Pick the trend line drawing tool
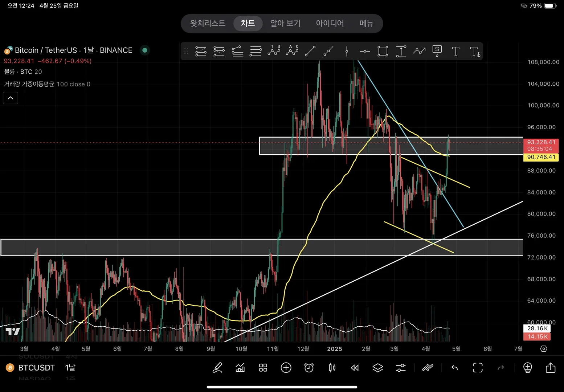 (310, 51)
